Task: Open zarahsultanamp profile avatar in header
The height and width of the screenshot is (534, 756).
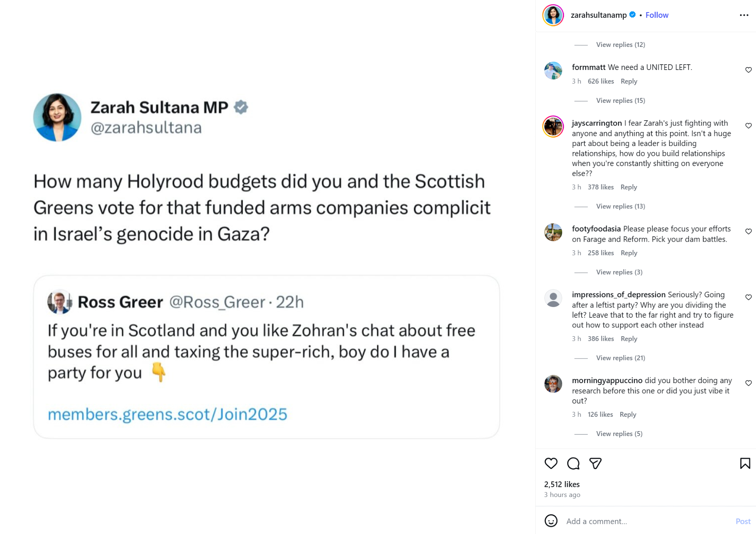Action: (x=553, y=15)
